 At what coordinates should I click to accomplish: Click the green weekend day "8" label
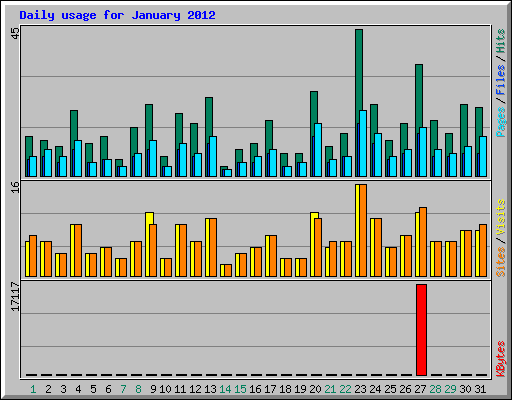[138, 389]
